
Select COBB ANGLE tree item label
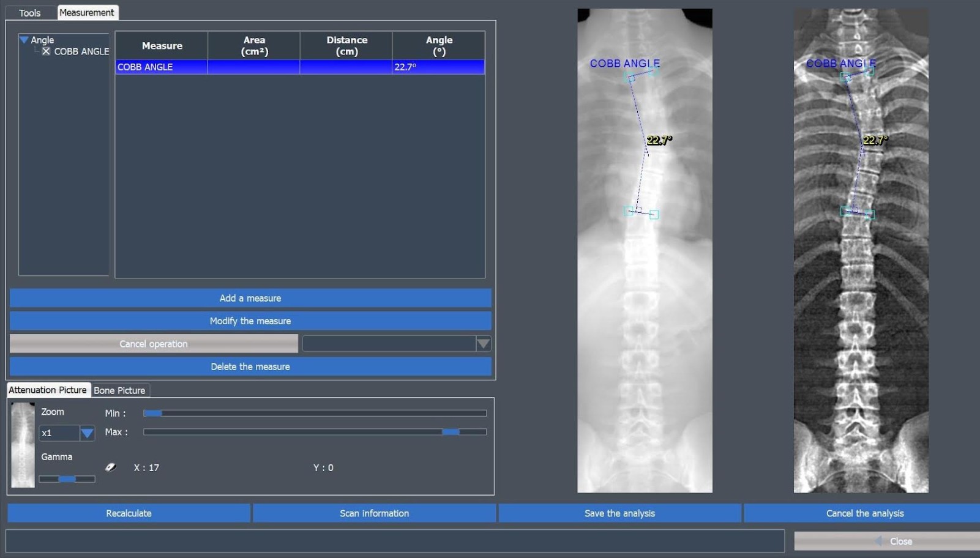(81, 51)
